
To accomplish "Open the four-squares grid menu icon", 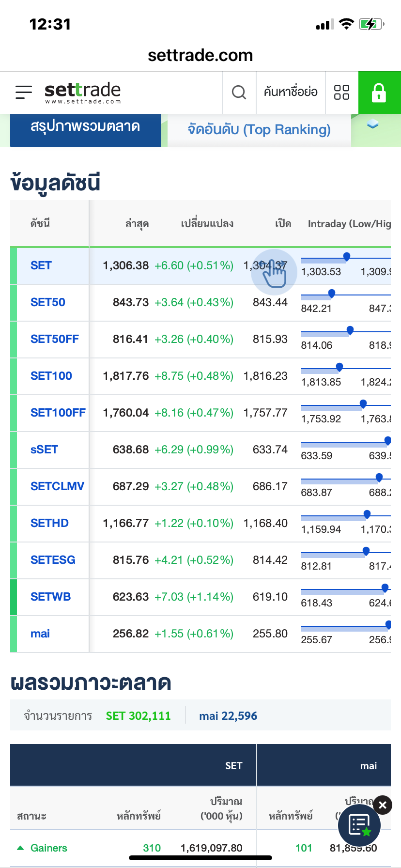I will pos(341,92).
